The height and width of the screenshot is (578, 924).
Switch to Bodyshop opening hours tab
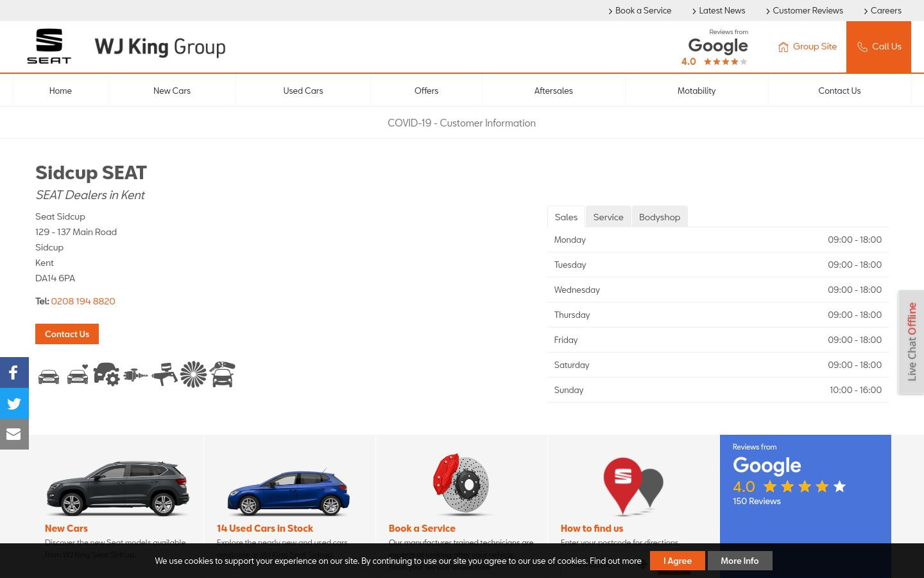[660, 217]
